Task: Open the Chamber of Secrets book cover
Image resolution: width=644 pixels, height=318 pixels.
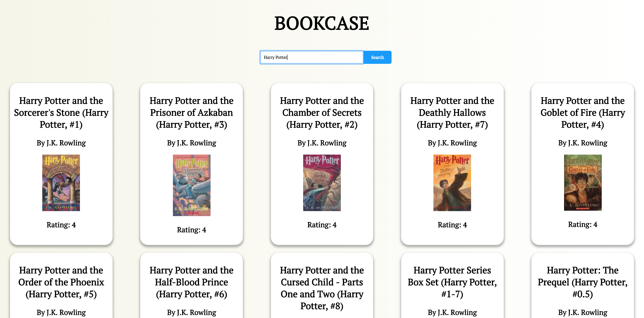Action: coord(322,183)
